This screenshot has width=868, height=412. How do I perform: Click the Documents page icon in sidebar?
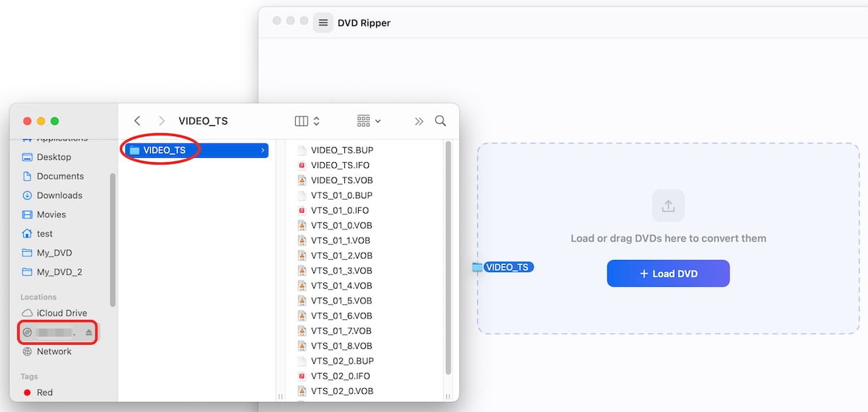click(27, 176)
